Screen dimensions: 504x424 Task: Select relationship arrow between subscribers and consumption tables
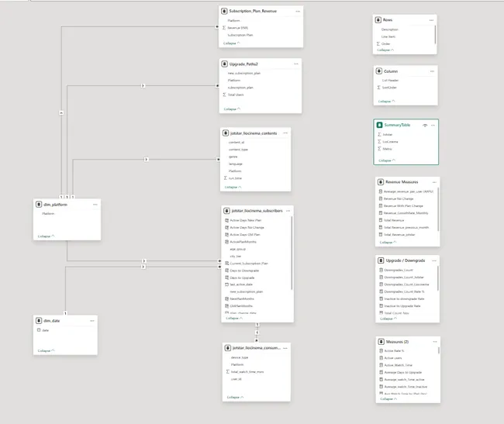pos(257,333)
